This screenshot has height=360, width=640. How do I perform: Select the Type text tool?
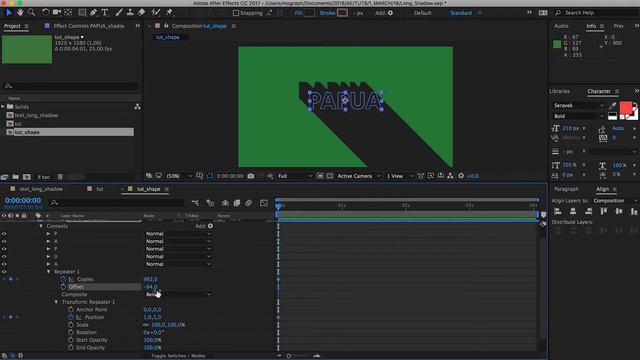pos(105,13)
